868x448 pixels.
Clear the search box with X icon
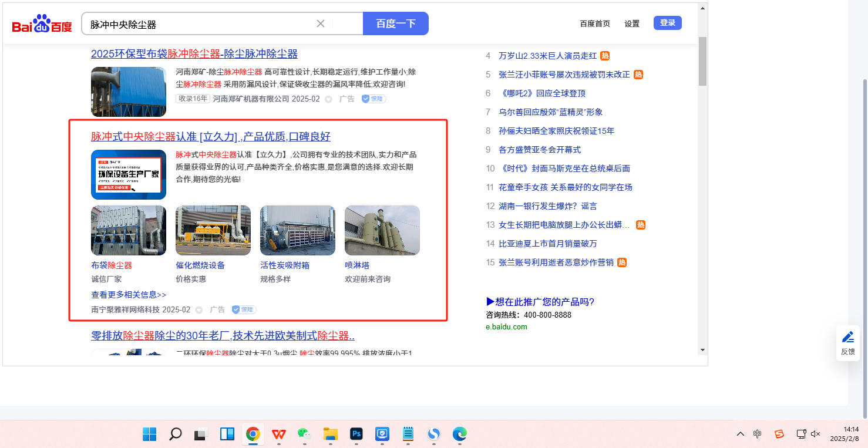(x=321, y=23)
